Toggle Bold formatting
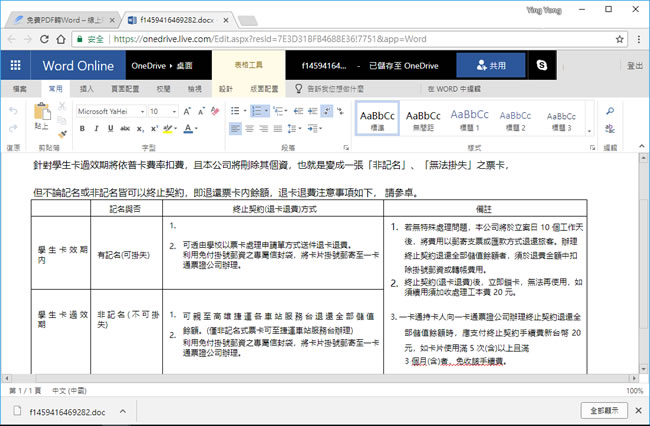This screenshot has height=426, width=650. (82, 128)
